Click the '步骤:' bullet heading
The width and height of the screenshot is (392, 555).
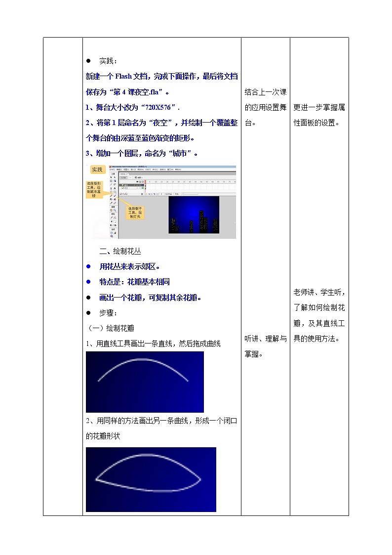(108, 313)
